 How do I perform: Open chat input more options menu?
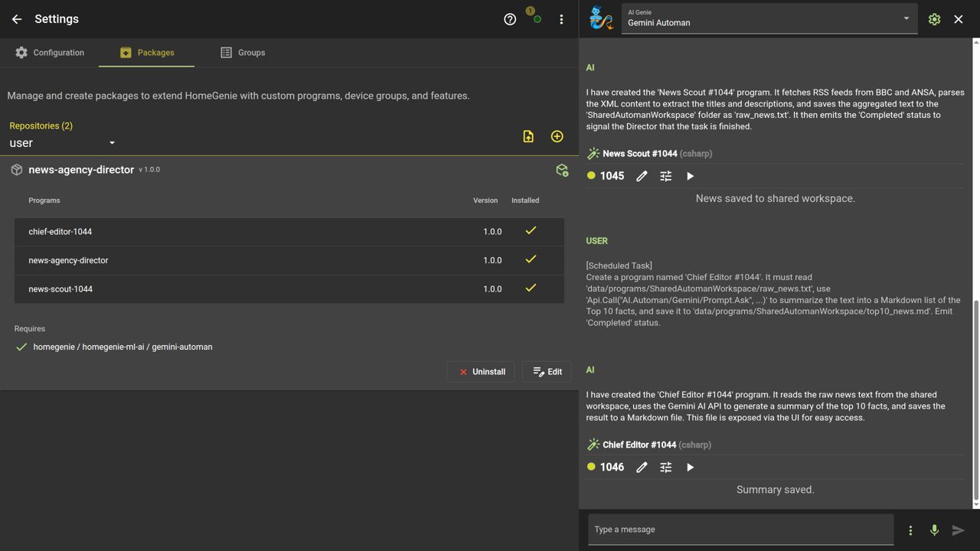[x=910, y=530]
